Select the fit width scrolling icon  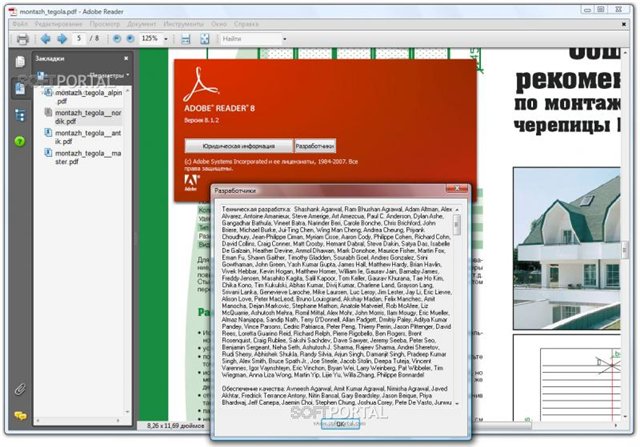click(186, 39)
